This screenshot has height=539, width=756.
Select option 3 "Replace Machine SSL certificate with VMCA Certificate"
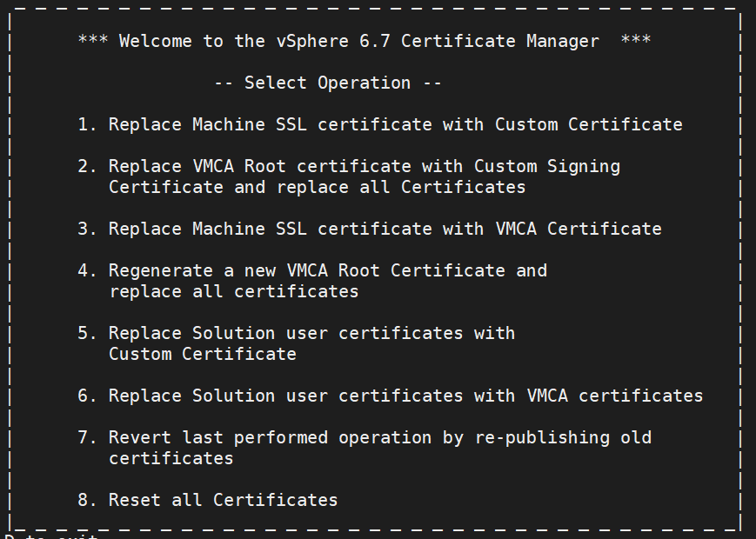[x=370, y=229]
